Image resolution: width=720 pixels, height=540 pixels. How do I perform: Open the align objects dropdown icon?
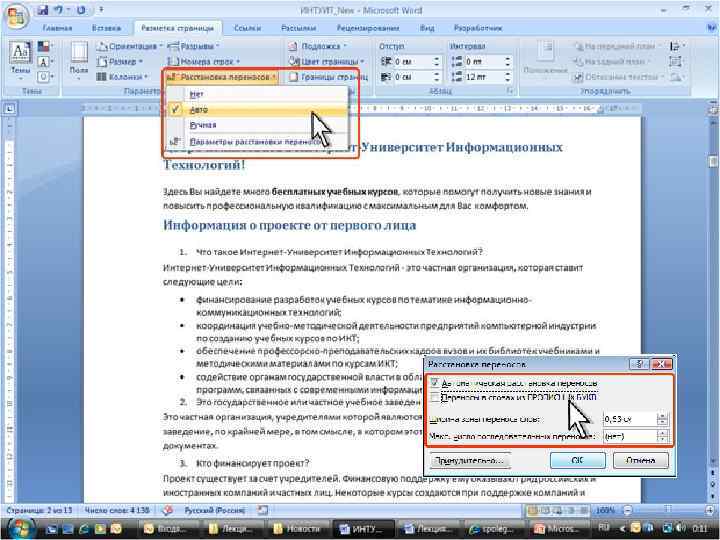point(677,46)
